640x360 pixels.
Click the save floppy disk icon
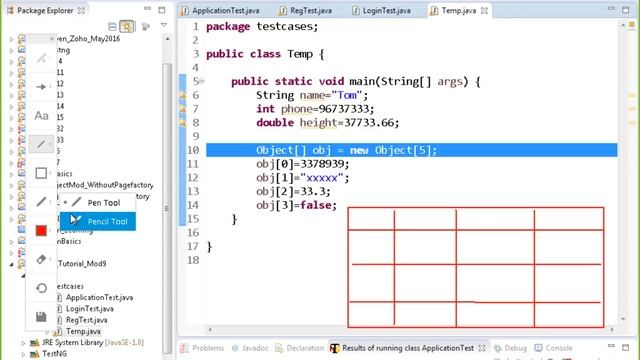point(41,317)
